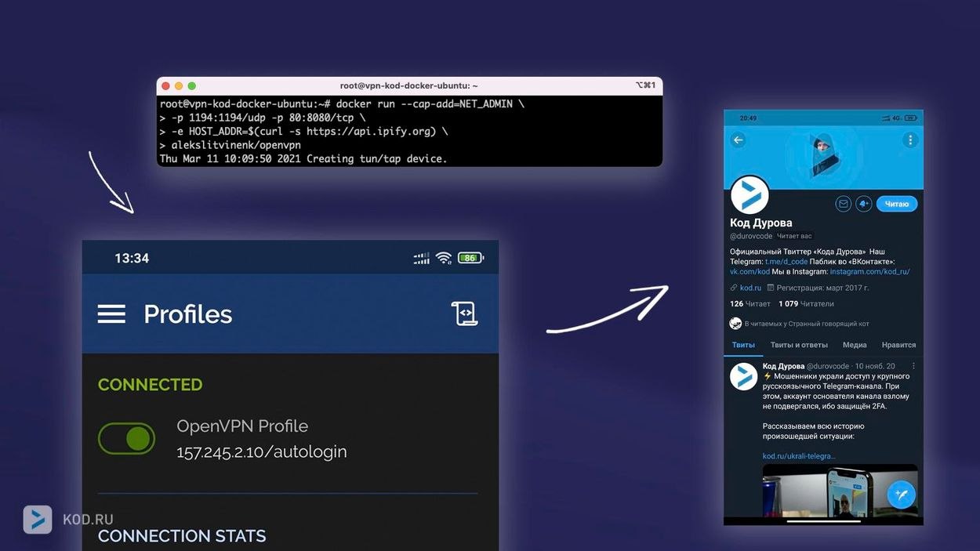Tap the 20:49 clock on Twitter screen
Screen dimensions: 980x551
(x=748, y=118)
